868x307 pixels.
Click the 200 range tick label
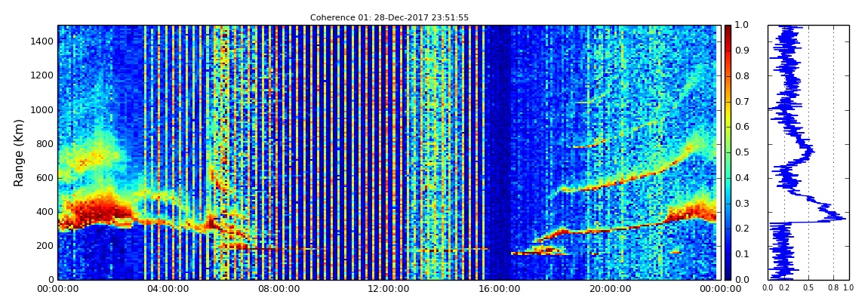click(45, 246)
